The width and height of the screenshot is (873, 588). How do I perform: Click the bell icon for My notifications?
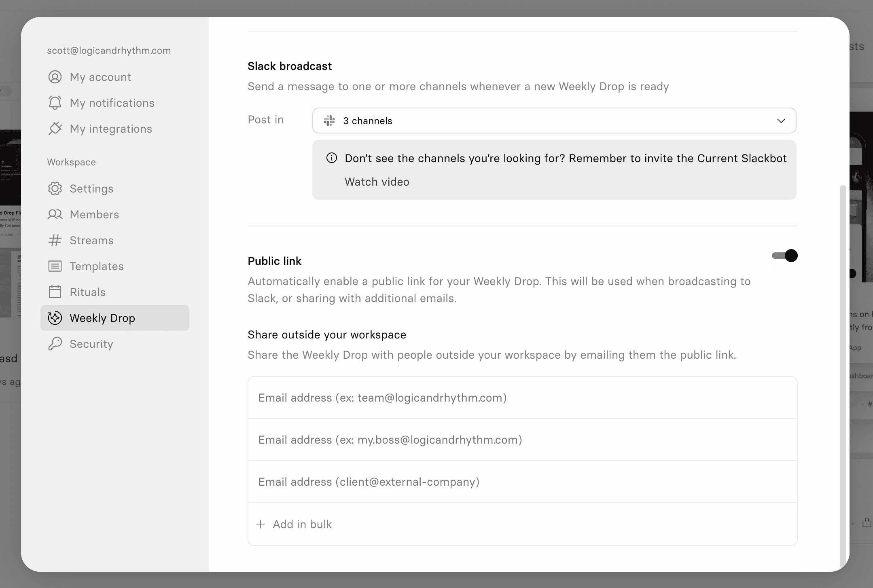[55, 103]
